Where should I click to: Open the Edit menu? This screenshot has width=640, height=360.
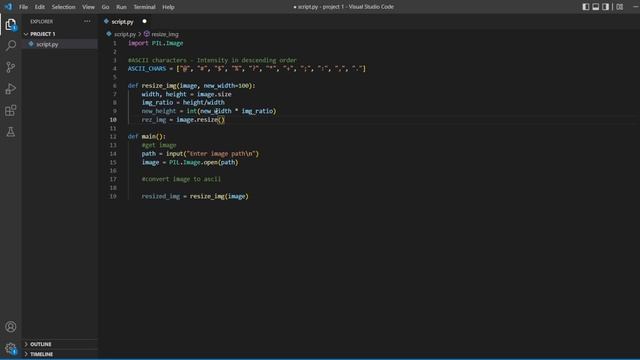pos(40,7)
